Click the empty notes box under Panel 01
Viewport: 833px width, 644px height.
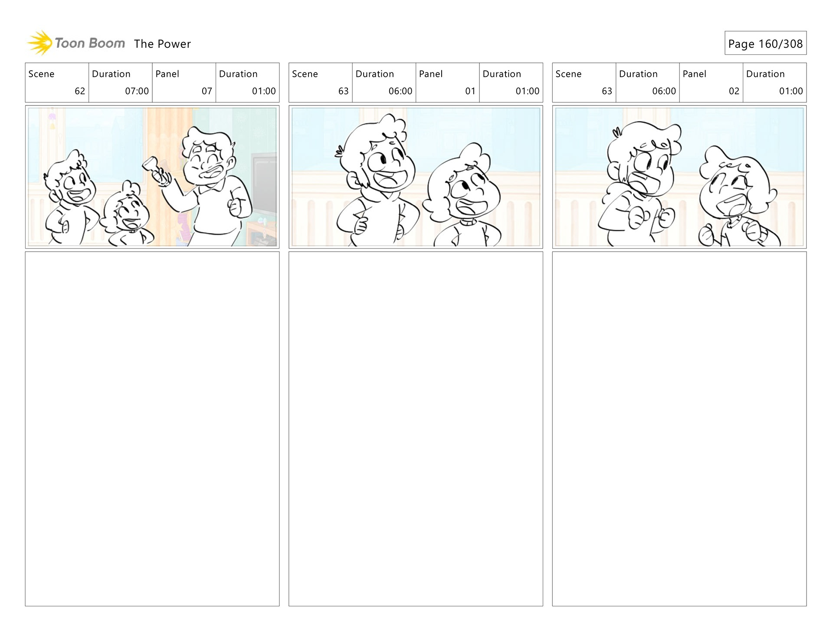coord(416,429)
